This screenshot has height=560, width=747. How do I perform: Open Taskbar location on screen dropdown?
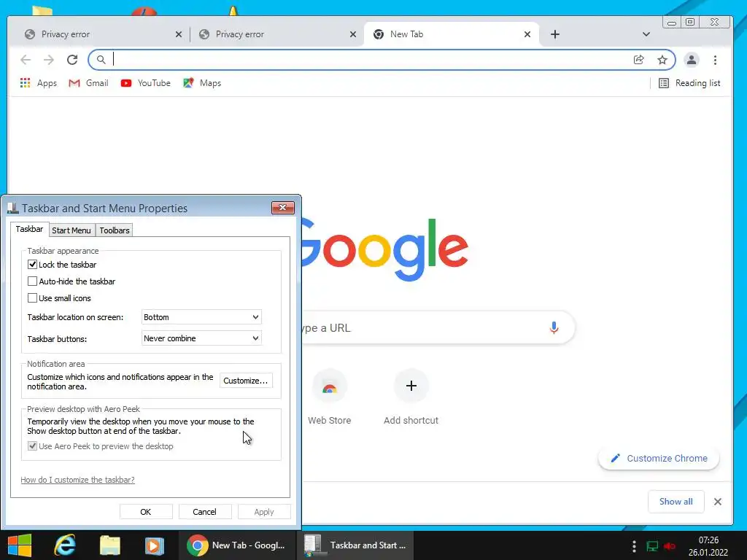click(x=201, y=317)
